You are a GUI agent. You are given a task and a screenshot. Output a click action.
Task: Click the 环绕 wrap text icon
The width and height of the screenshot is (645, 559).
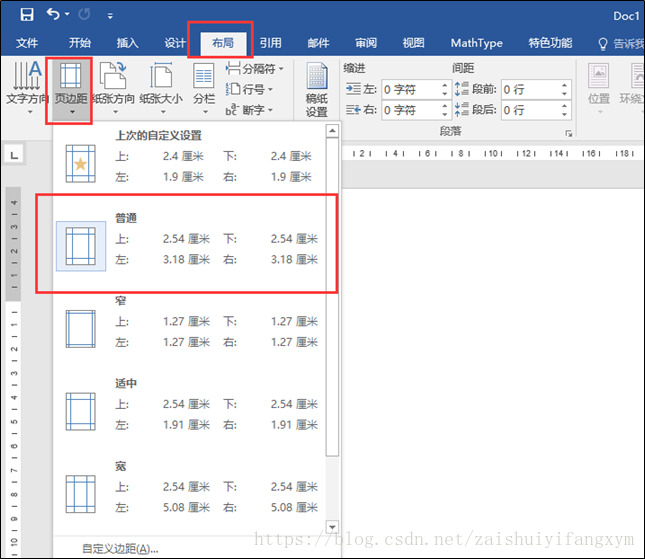(638, 75)
